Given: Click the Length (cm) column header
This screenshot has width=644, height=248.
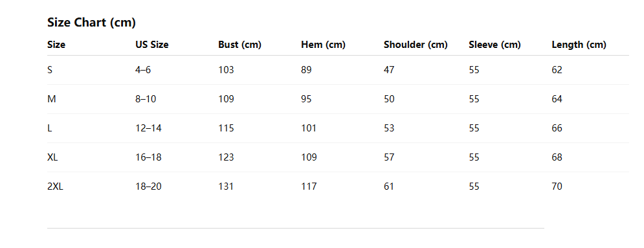Looking at the screenshot, I should pyautogui.click(x=579, y=45).
